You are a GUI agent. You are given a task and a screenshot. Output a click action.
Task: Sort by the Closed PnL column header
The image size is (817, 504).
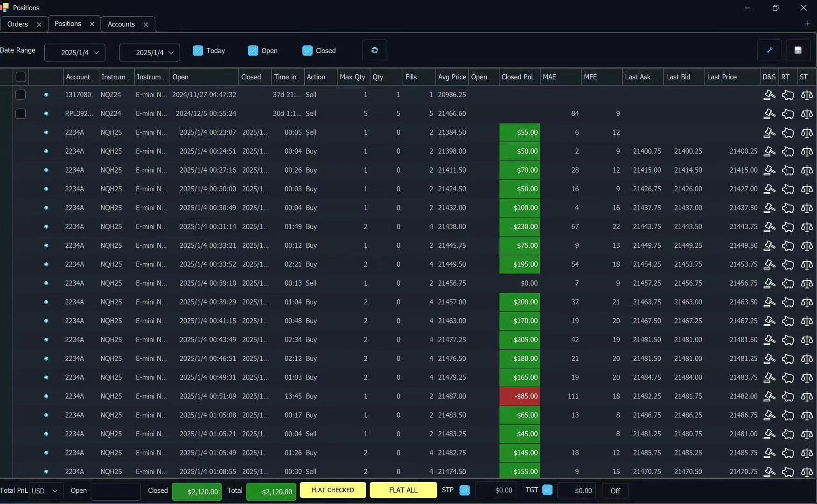pos(519,77)
